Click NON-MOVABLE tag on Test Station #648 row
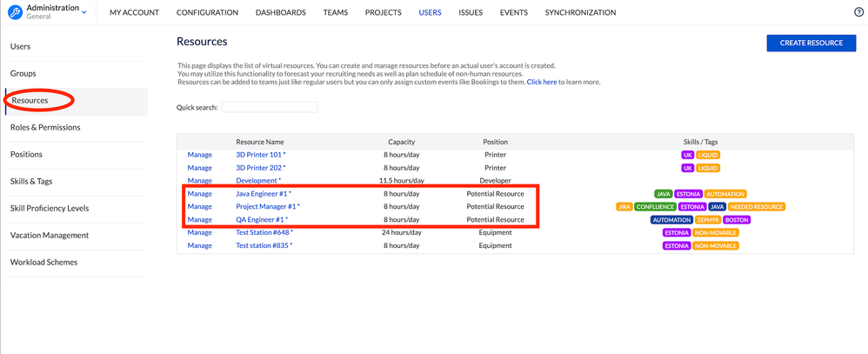Viewport: 868px width, 354px height. (x=716, y=233)
